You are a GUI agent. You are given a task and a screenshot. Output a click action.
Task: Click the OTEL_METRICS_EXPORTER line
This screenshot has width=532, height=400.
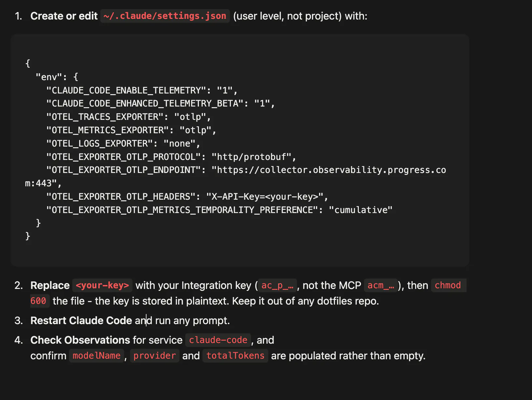(131, 130)
